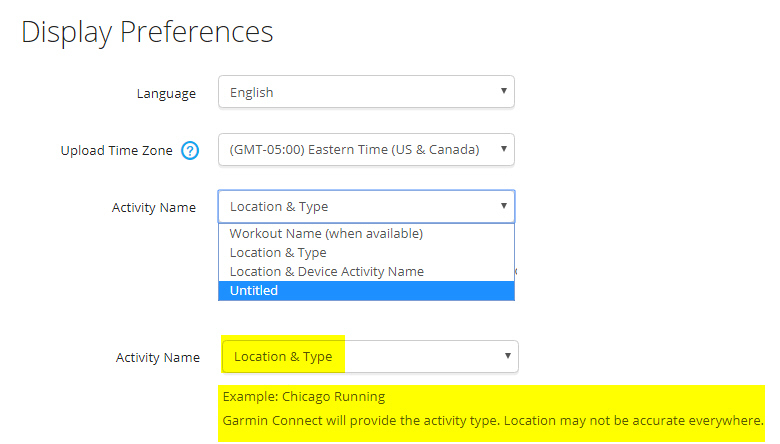The image size is (780, 444).
Task: Select the highlighted Untitled option
Action: tap(254, 291)
